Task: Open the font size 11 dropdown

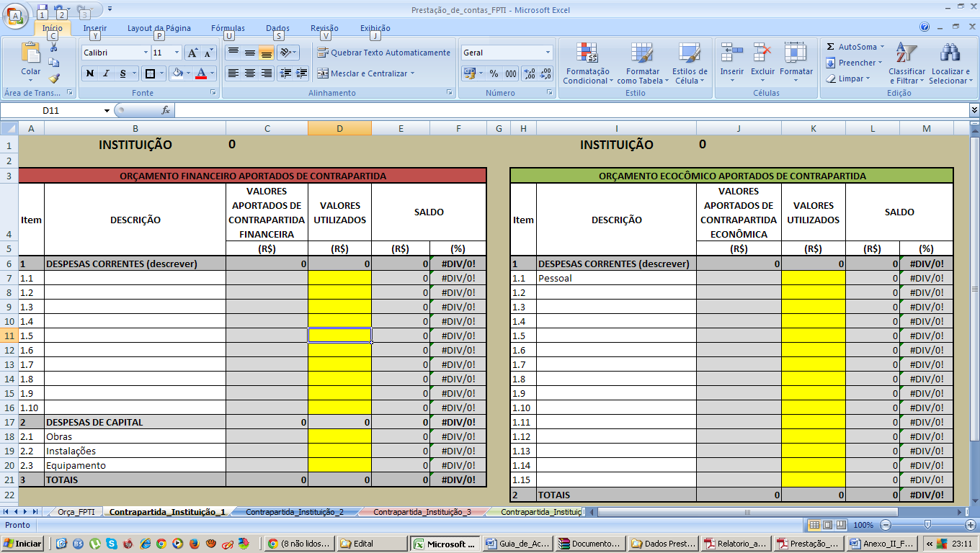Action: [x=177, y=53]
